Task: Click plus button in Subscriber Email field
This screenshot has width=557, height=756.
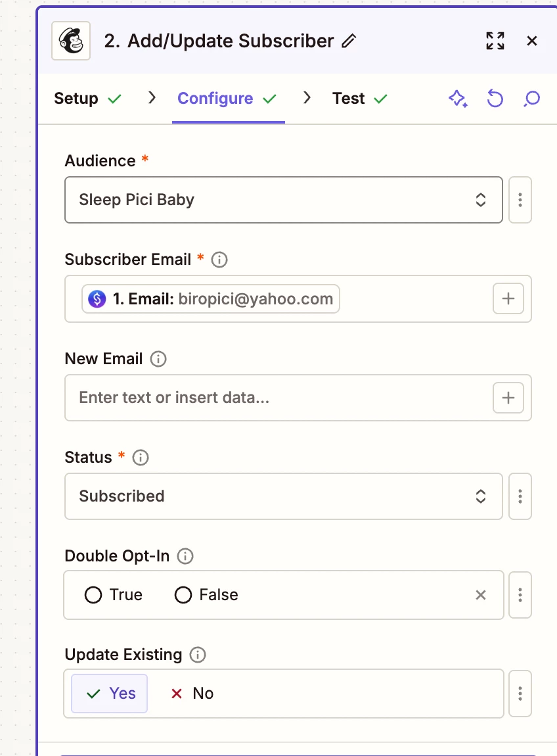Action: tap(508, 298)
